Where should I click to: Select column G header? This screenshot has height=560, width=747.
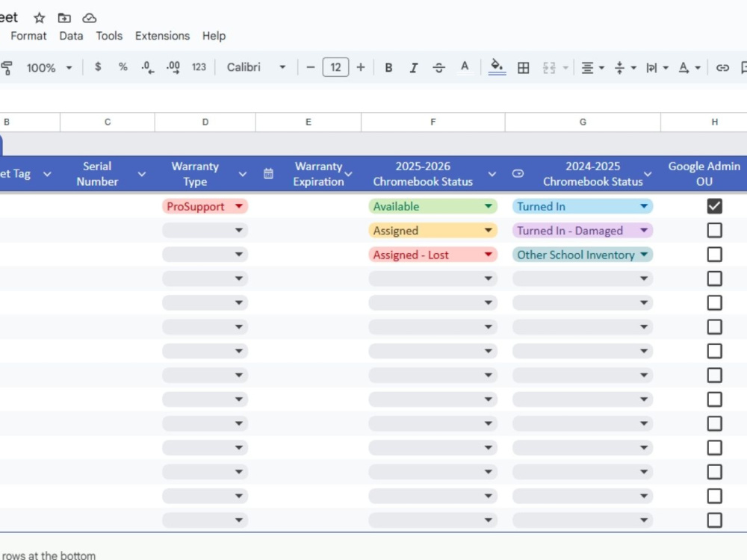tap(583, 122)
